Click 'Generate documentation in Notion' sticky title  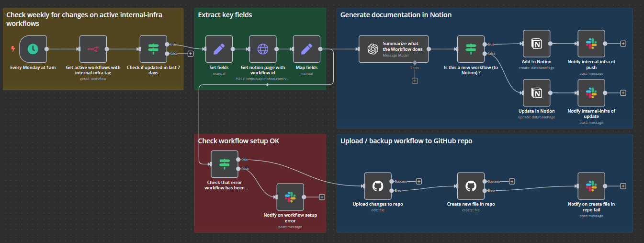point(396,15)
